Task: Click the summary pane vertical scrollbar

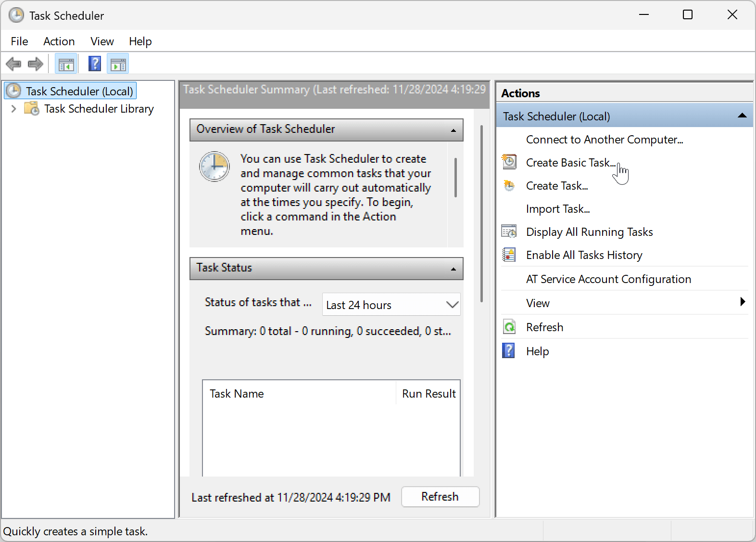Action: coord(481,214)
